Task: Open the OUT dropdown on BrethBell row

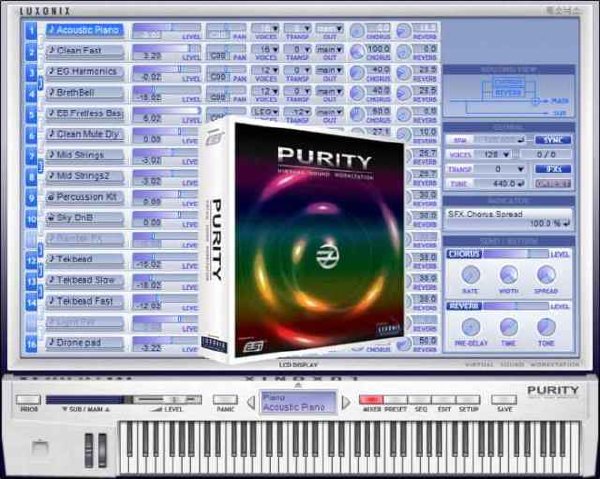Action: click(x=329, y=91)
